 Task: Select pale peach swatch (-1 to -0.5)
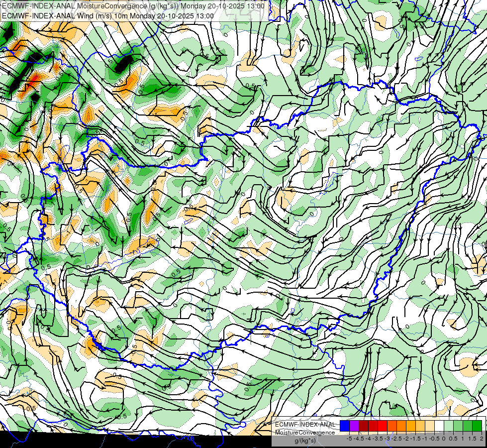click(430, 426)
